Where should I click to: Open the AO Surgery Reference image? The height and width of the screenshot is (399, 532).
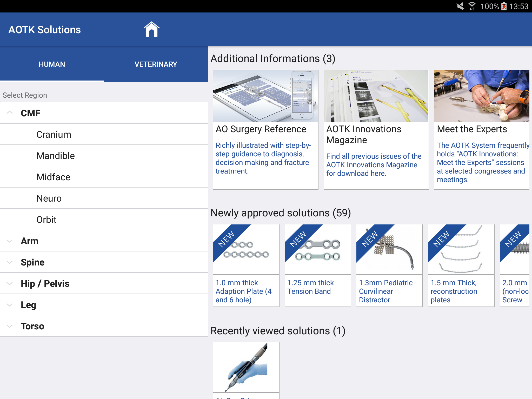[x=265, y=96]
